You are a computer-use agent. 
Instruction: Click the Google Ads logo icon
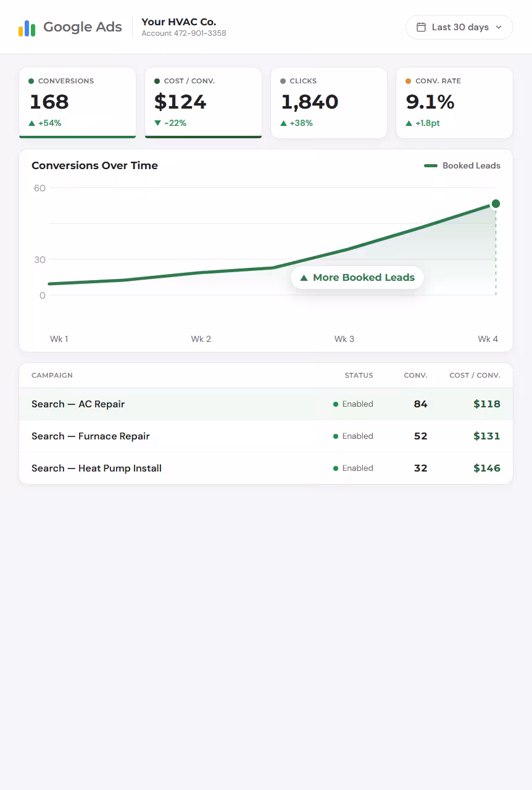[x=27, y=28]
